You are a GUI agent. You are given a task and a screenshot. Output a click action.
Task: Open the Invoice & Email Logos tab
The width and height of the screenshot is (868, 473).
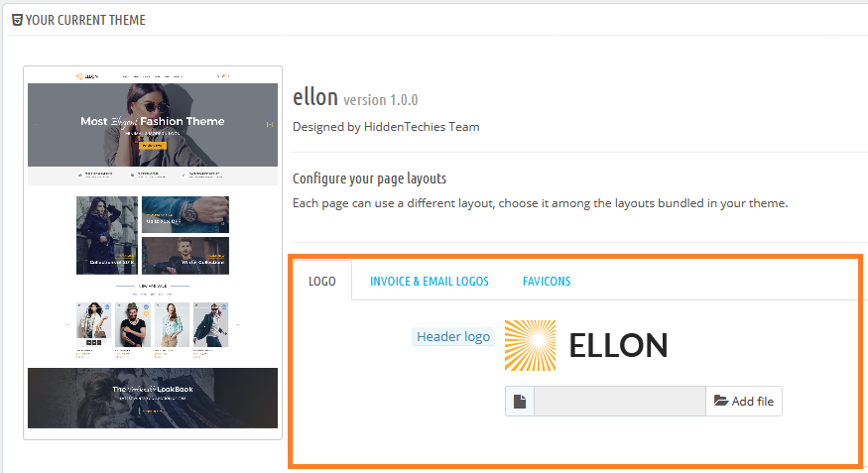coord(429,281)
